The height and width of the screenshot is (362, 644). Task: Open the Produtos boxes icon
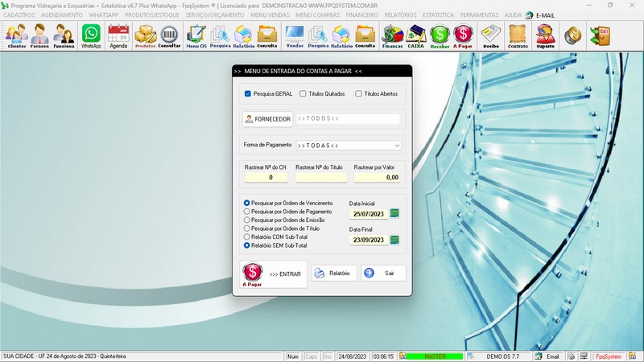click(145, 36)
